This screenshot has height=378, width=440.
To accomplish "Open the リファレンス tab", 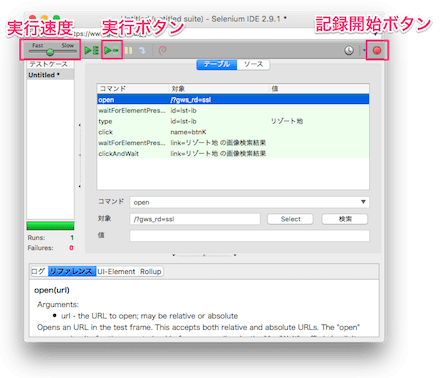I will click(72, 271).
